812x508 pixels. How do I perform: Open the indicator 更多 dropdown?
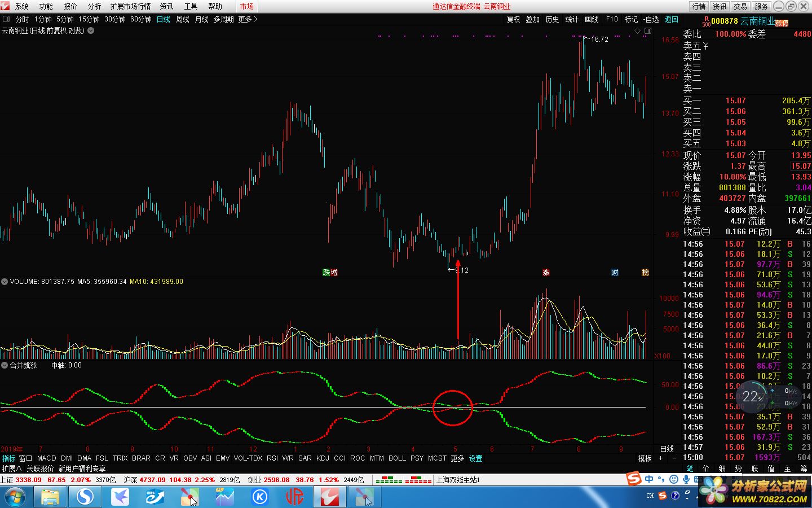pos(457,458)
